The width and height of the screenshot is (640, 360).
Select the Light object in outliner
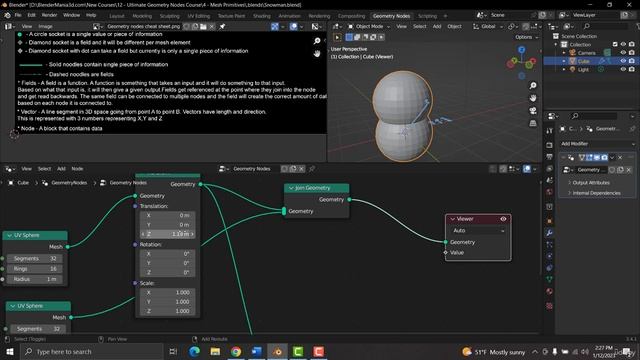[583, 69]
